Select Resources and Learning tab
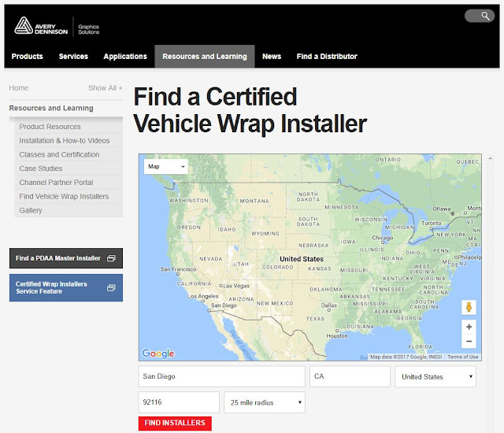The width and height of the screenshot is (504, 433). 205,57
